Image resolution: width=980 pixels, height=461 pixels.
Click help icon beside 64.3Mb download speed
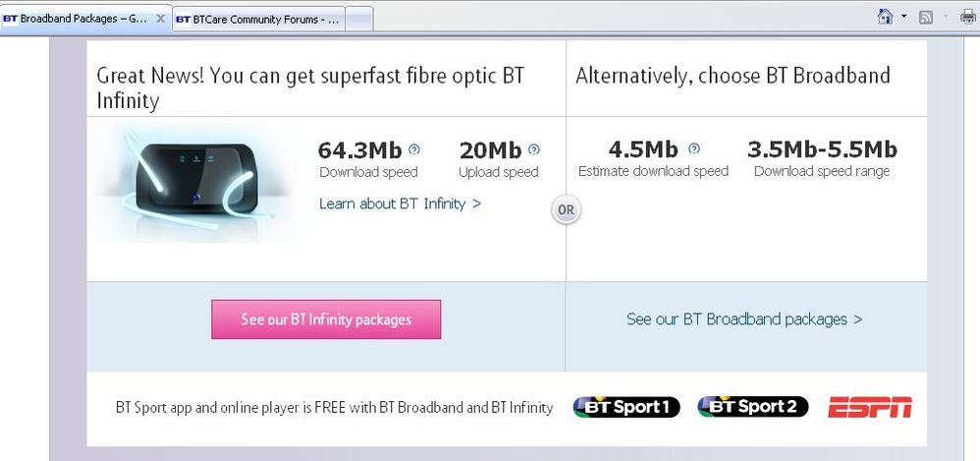coord(414,149)
